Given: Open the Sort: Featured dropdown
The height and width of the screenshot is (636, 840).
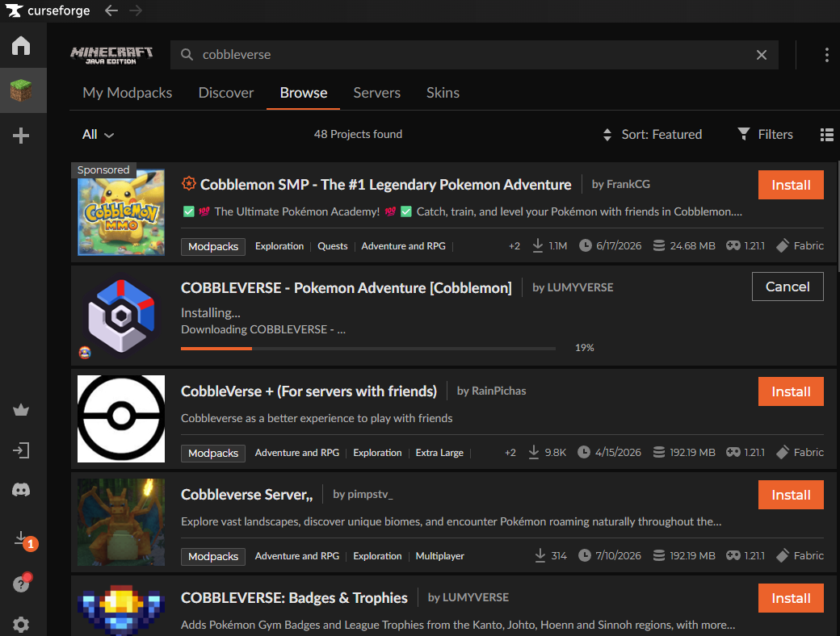Looking at the screenshot, I should pyautogui.click(x=652, y=134).
